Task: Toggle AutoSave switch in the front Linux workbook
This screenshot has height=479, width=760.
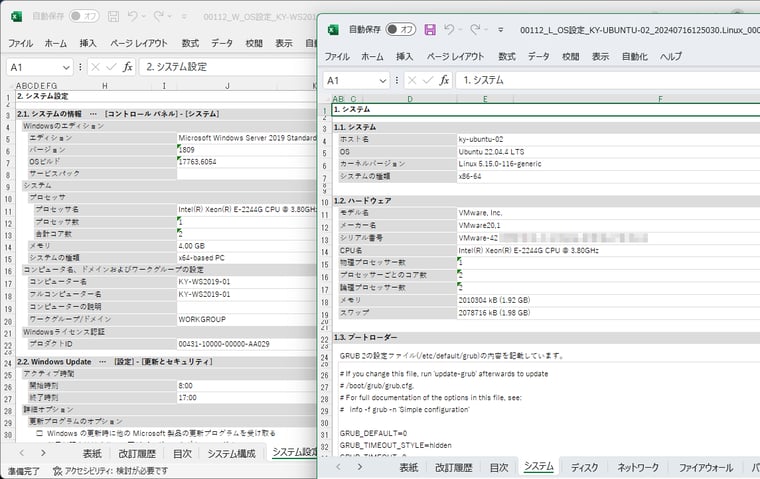Action: tap(401, 30)
